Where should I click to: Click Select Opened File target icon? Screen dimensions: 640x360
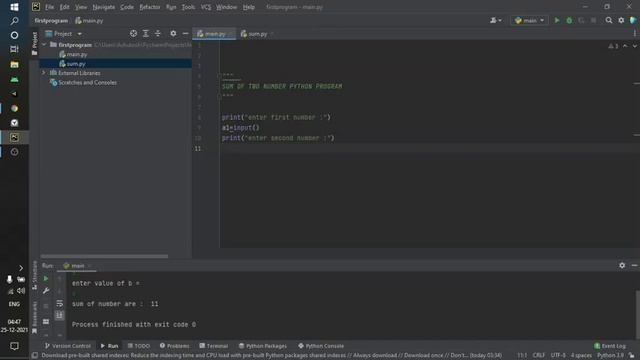(x=133, y=34)
